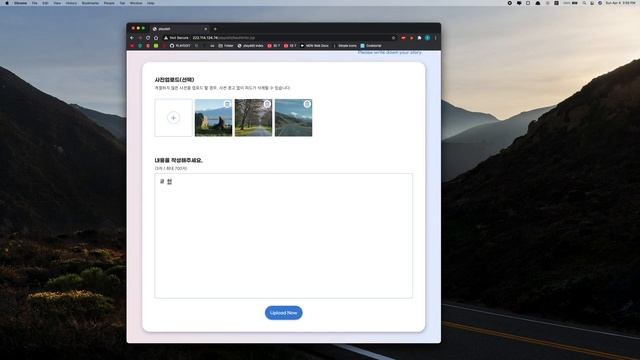Open the Window menu
Screen dimensions: 640x360
tap(136, 3)
